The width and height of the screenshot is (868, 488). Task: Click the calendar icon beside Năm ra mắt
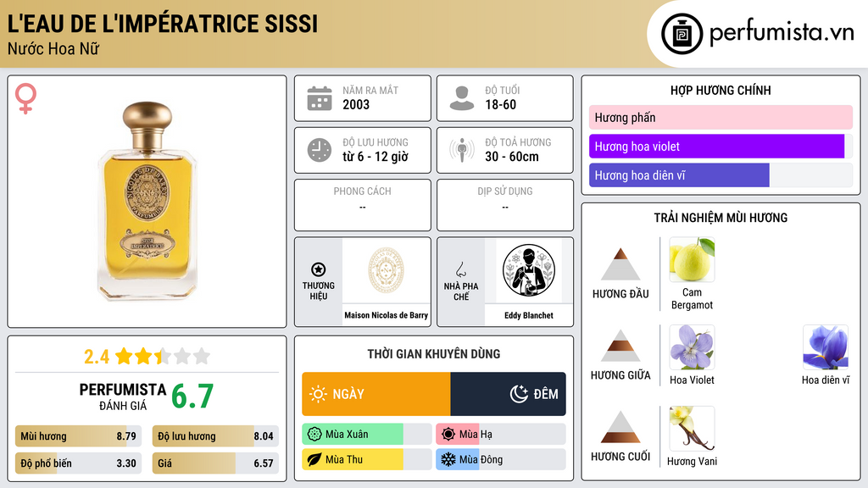point(320,98)
